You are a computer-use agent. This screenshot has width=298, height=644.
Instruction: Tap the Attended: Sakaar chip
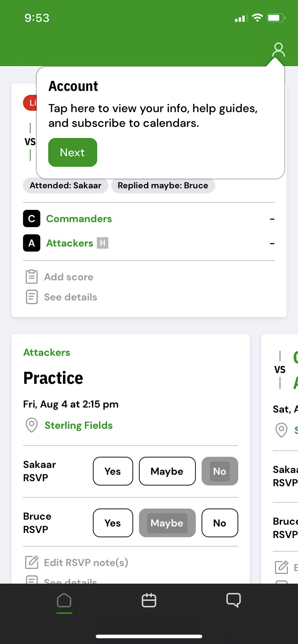66,185
